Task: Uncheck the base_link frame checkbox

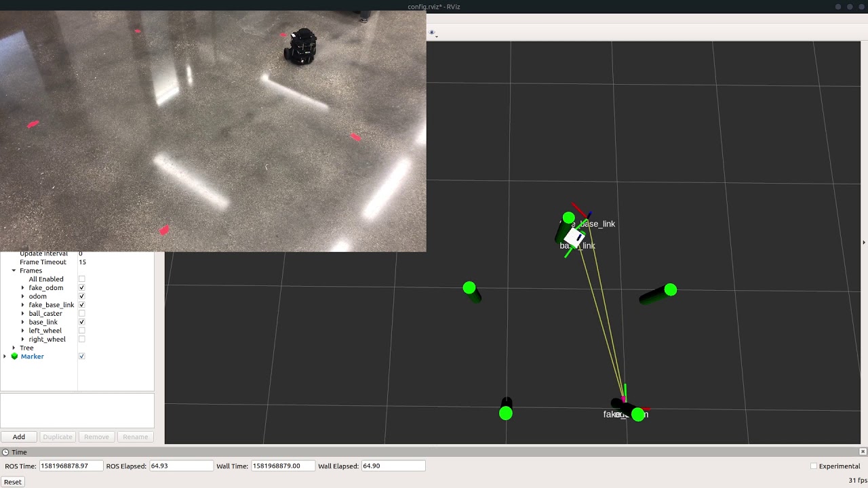Action: tap(81, 322)
